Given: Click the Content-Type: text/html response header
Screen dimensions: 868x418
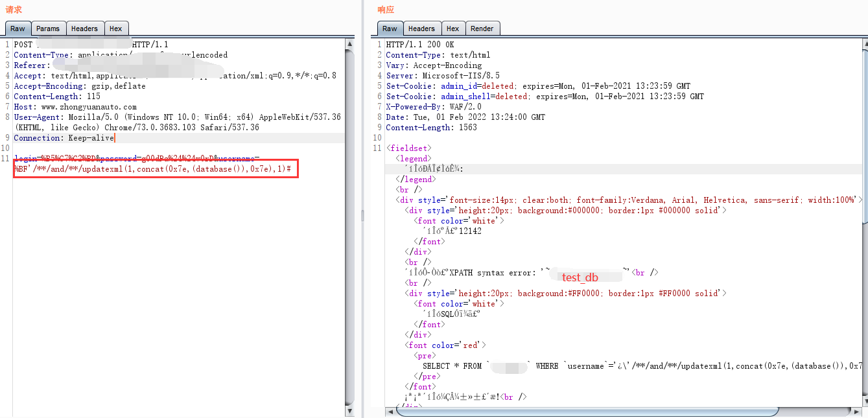Looking at the screenshot, I should point(438,55).
